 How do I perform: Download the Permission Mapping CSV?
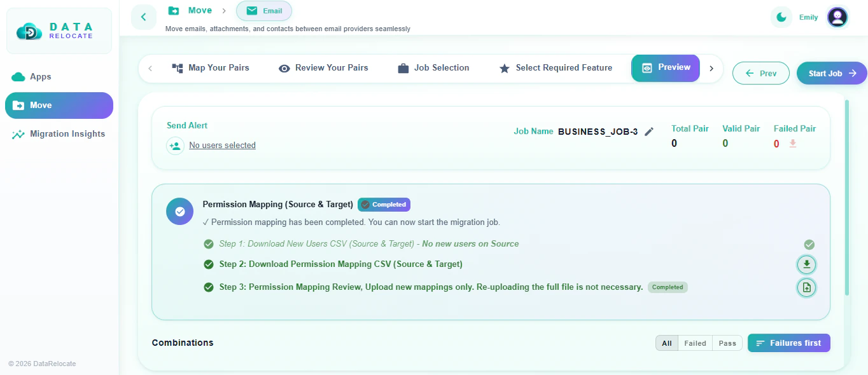click(807, 264)
